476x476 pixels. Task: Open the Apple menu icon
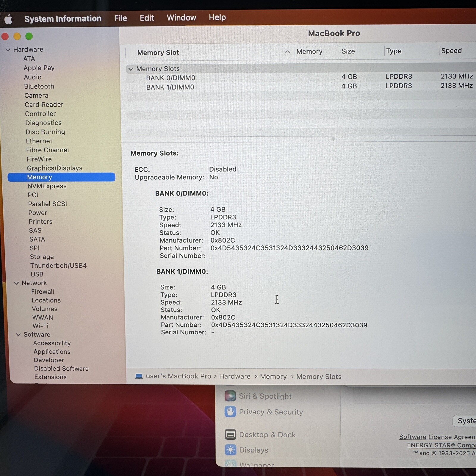click(8, 19)
